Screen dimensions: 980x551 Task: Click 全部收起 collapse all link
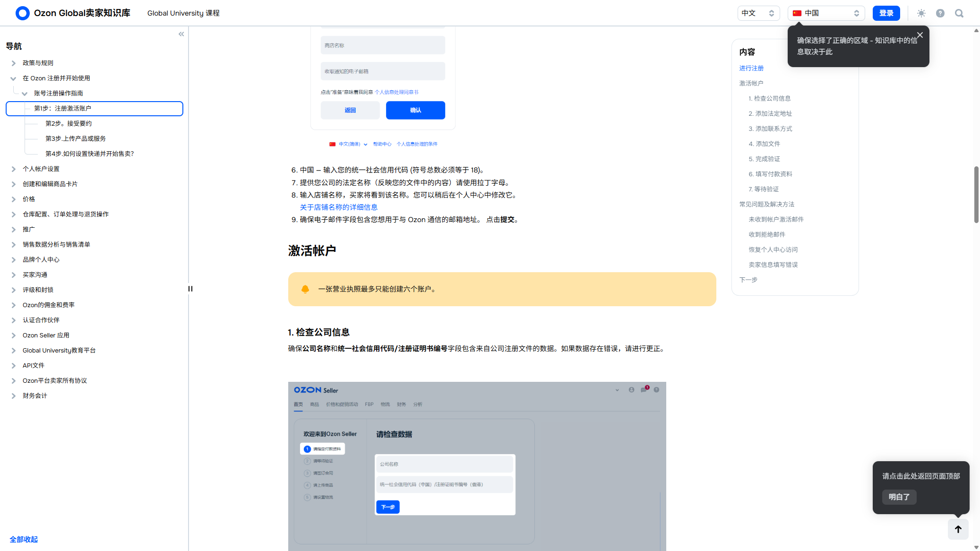[24, 539]
